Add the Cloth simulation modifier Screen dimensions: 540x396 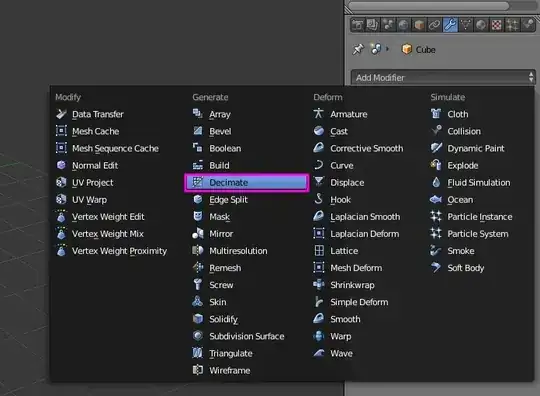point(449,114)
